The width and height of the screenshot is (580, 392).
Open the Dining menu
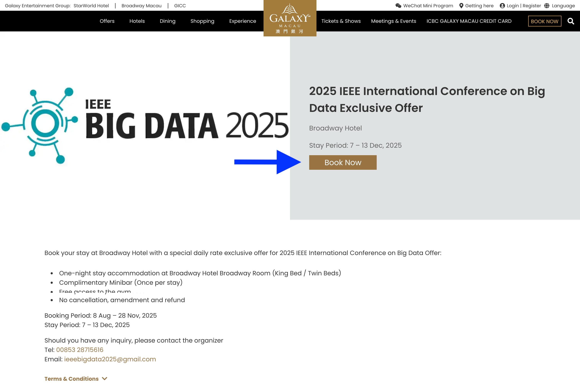(x=167, y=21)
